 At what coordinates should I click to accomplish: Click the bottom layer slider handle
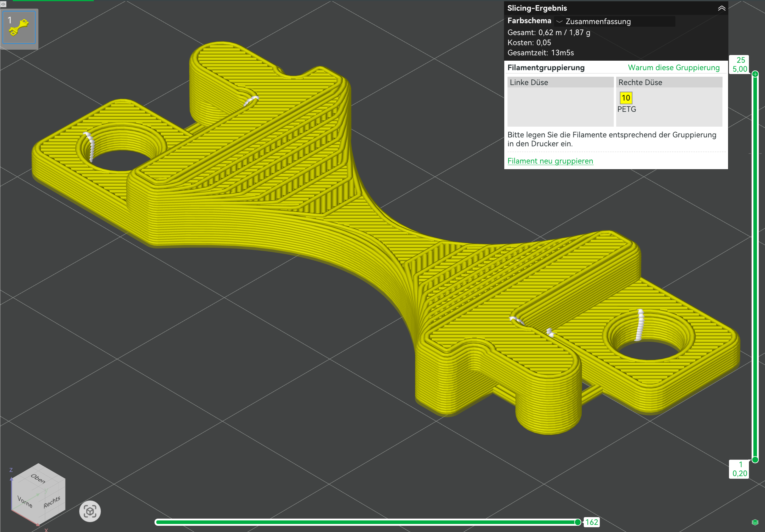click(755, 460)
